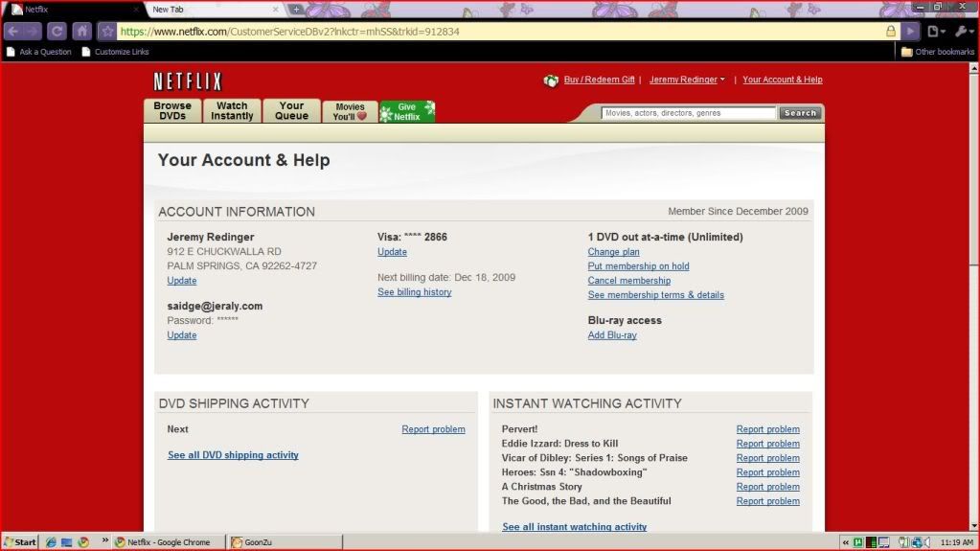Click the SSL padlock in the address bar

[891, 32]
